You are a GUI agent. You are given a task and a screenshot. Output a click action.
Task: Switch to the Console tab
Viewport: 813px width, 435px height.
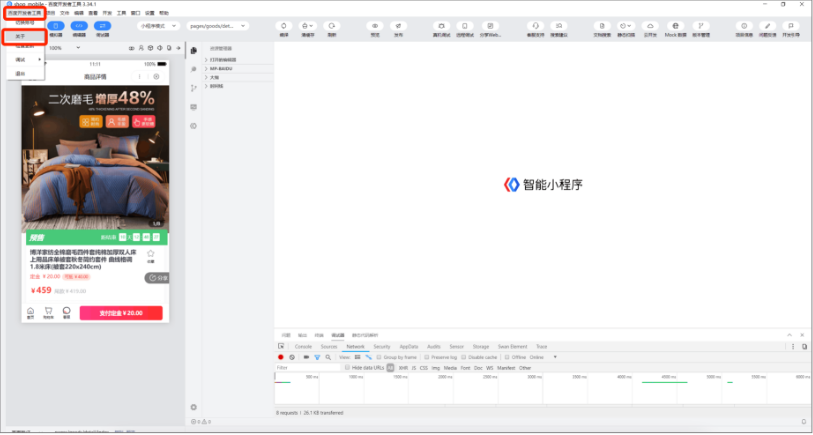[303, 346]
